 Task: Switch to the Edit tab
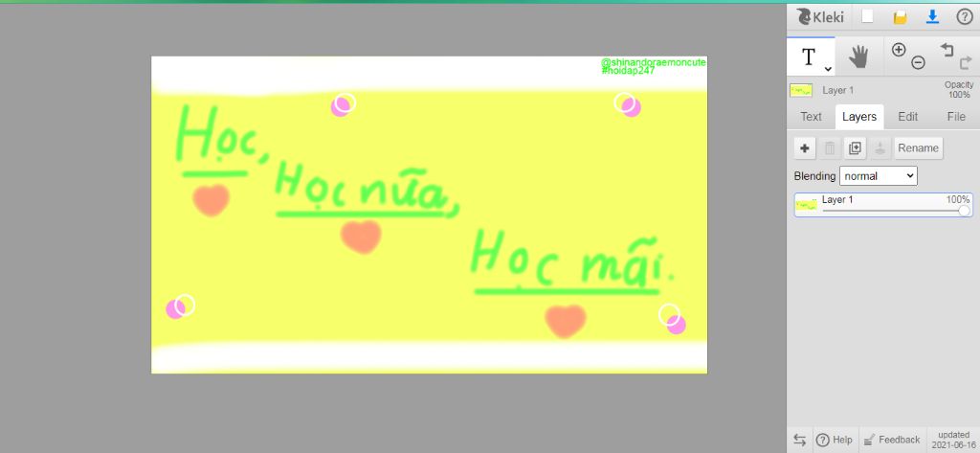(908, 117)
